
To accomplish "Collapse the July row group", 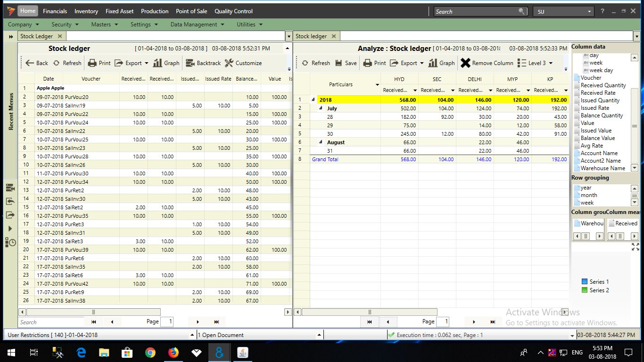I will click(x=322, y=108).
